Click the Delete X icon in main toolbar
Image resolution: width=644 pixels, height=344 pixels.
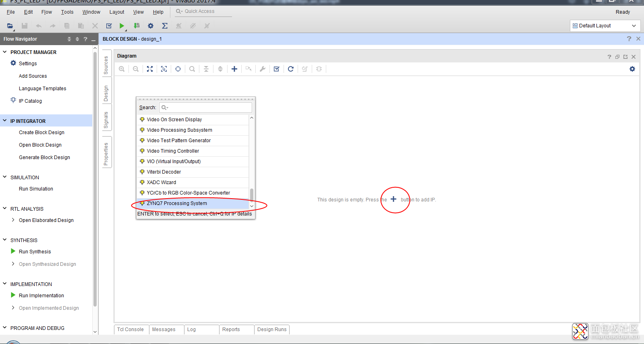point(95,26)
